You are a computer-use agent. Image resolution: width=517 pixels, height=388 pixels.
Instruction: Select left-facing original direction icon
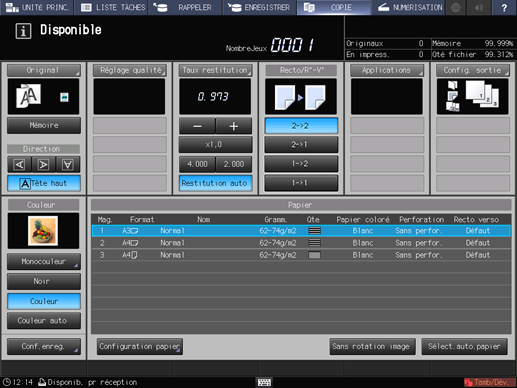tap(19, 164)
